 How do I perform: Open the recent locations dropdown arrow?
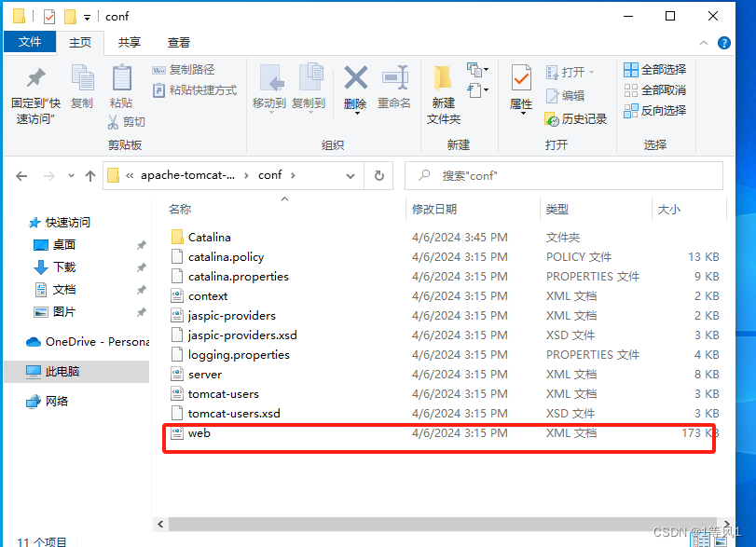click(x=72, y=176)
